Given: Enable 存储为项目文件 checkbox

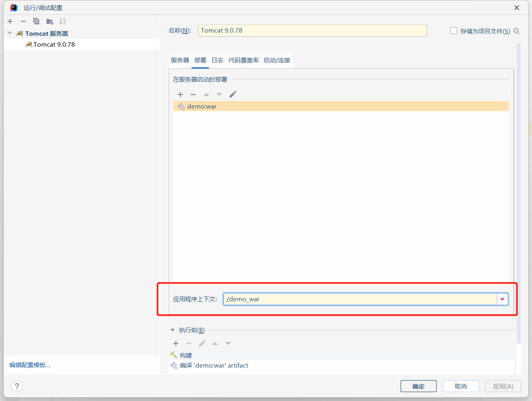Looking at the screenshot, I should click(454, 31).
